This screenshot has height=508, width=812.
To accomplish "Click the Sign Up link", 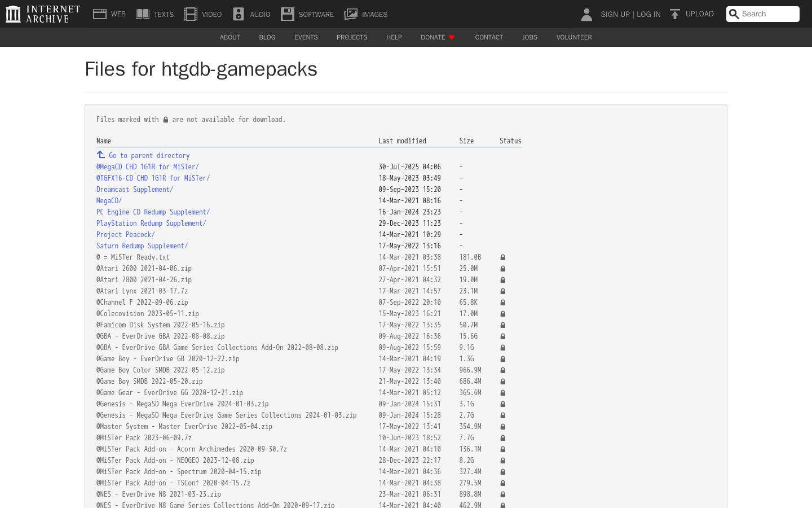I will (x=615, y=14).
